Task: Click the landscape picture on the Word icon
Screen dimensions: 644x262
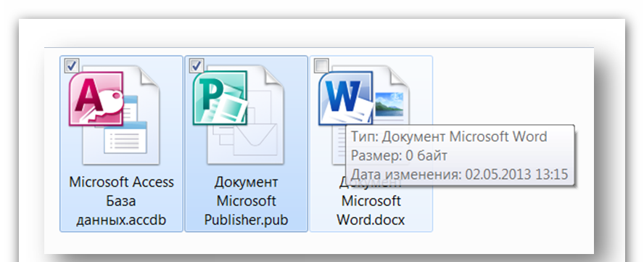Action: pyautogui.click(x=389, y=105)
